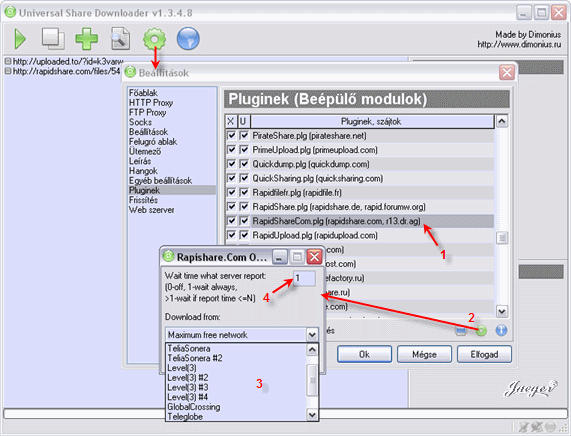Screen dimensions: 571x436
Task: Select Level(3) #2 in network list
Action: click(188, 378)
